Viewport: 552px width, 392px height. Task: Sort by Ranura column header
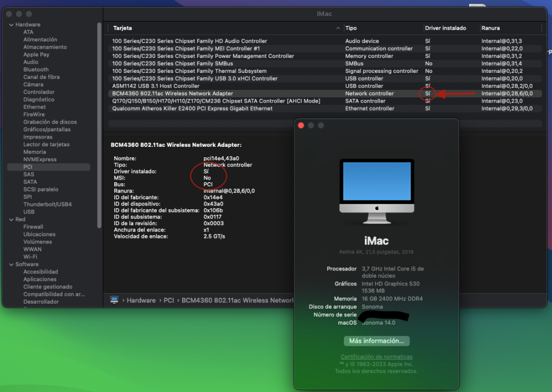[490, 28]
